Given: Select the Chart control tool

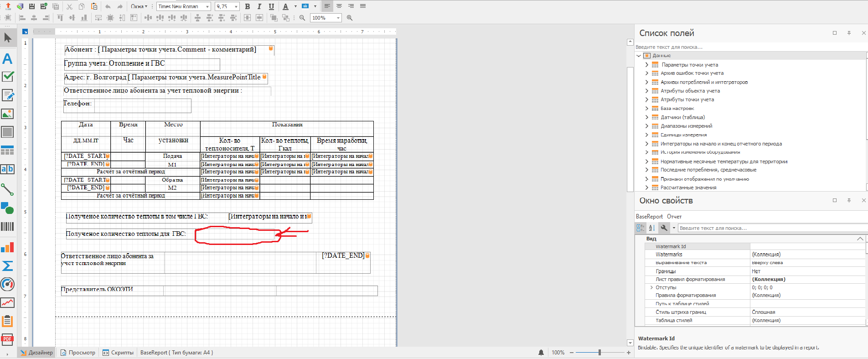Looking at the screenshot, I should click(7, 248).
